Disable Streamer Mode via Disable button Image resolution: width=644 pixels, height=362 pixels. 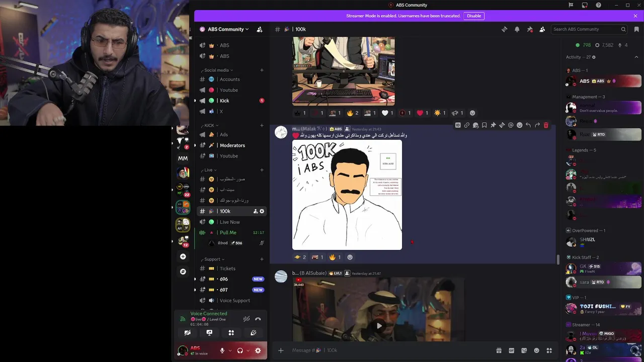click(x=474, y=16)
